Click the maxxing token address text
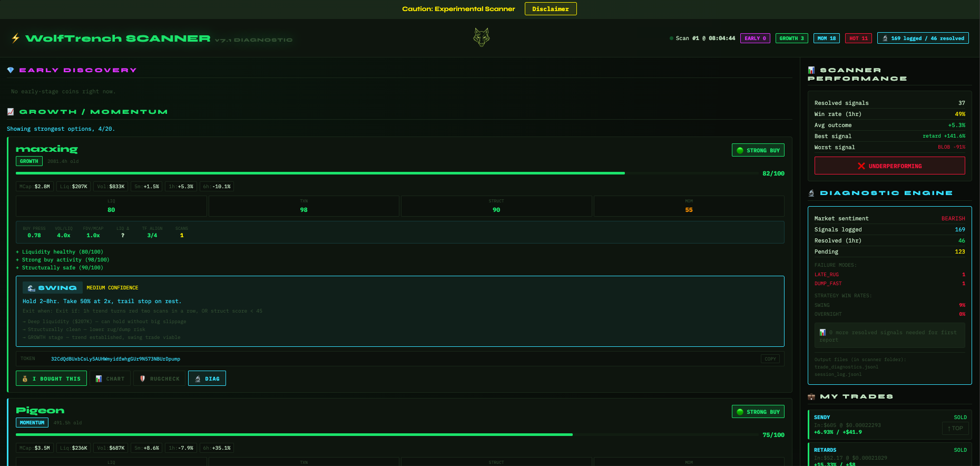980x466 pixels. click(x=115, y=359)
